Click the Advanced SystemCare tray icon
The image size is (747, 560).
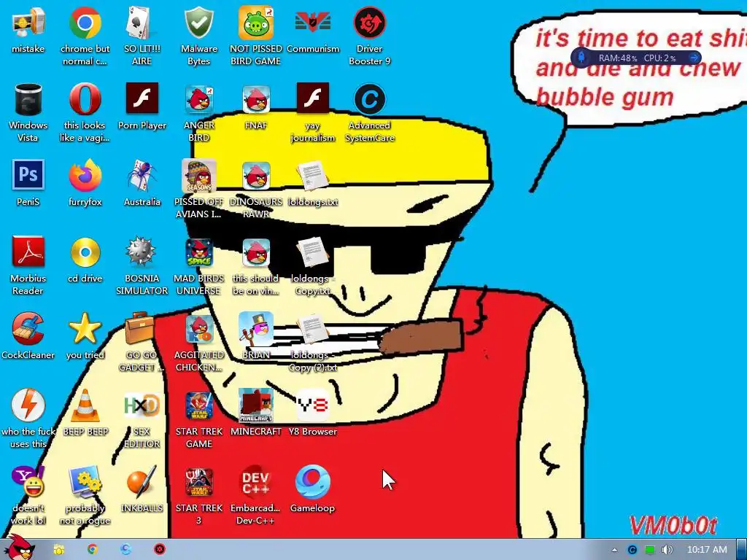(x=632, y=550)
